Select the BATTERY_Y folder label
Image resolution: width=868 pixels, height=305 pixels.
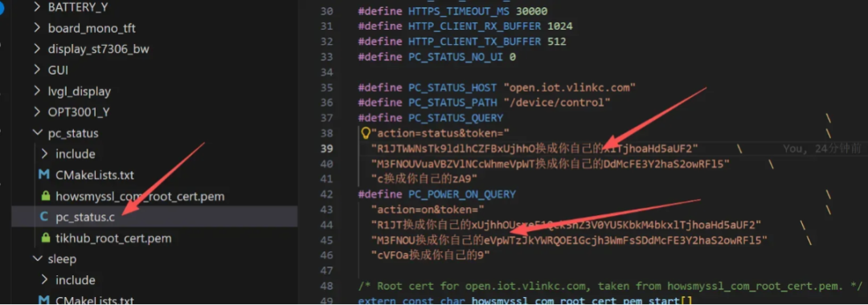(78, 7)
